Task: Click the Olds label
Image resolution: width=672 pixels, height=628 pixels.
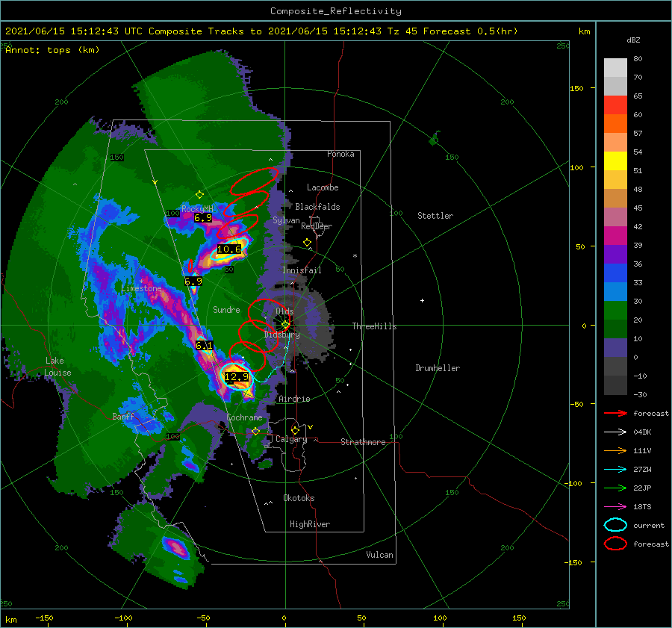Action: 284,311
